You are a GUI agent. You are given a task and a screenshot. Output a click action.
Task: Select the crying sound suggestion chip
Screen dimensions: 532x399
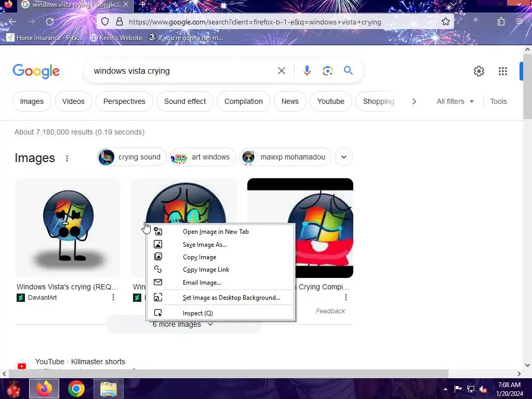coord(131,157)
